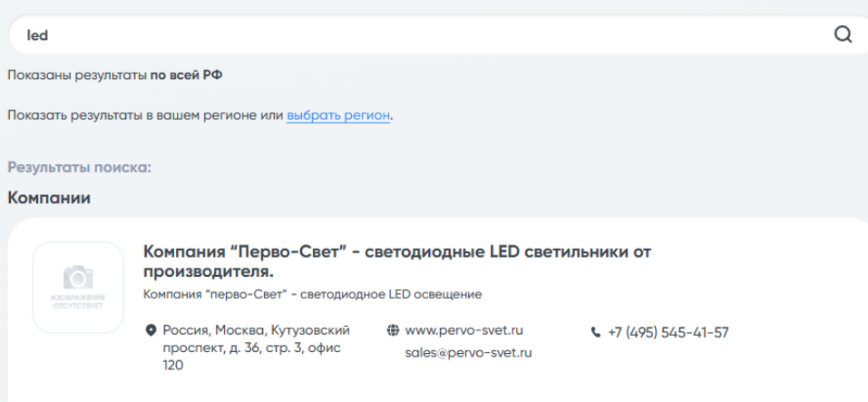Click the phone handset icon
868x402 pixels.
(596, 333)
